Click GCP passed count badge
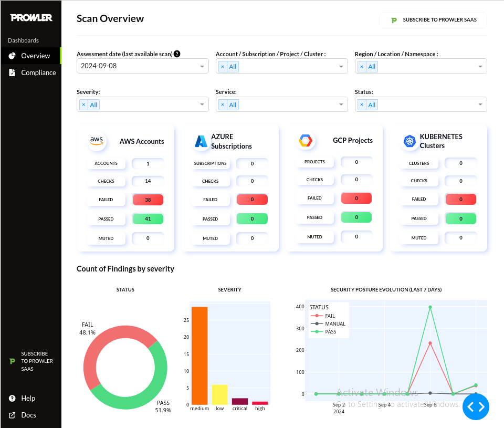The image size is (504, 428). pyautogui.click(x=356, y=217)
